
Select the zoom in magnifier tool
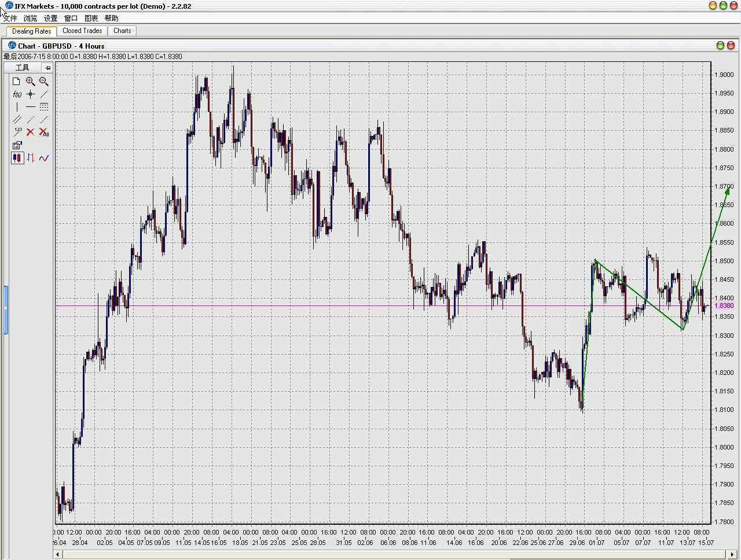30,82
